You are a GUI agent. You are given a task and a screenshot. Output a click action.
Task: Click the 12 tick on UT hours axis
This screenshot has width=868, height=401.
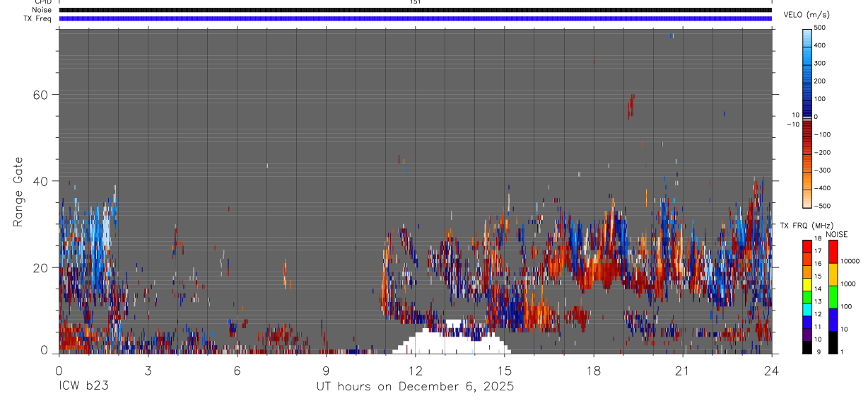(x=415, y=370)
